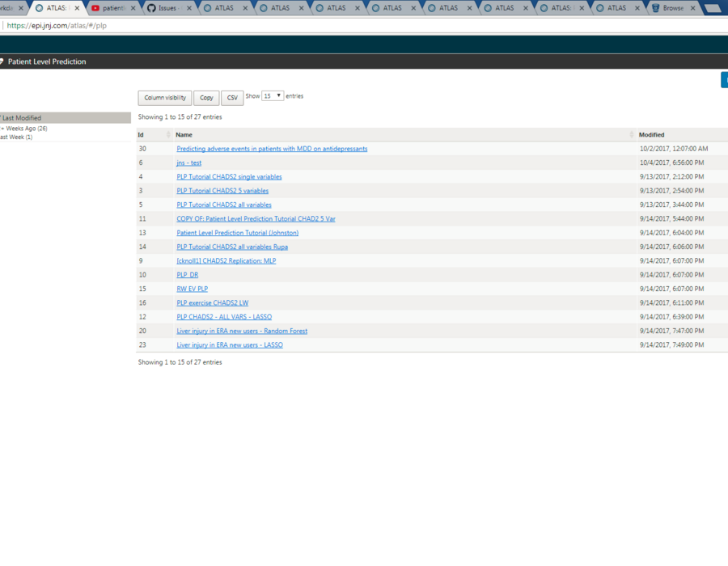Open Liver injury in ERA new users - LASSO

(230, 344)
